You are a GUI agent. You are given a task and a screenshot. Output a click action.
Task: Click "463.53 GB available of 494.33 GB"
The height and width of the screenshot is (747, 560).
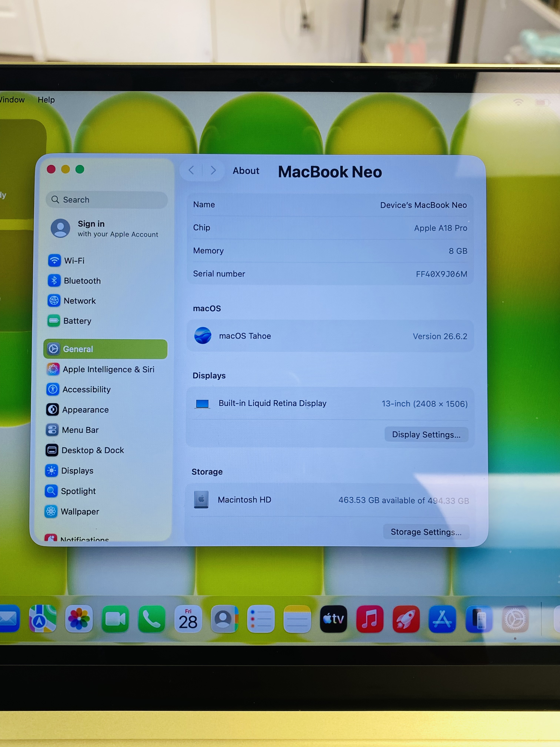click(404, 500)
